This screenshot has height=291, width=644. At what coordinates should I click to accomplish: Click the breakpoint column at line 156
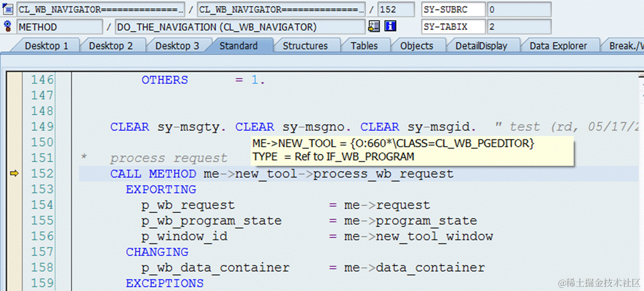pyautogui.click(x=14, y=236)
